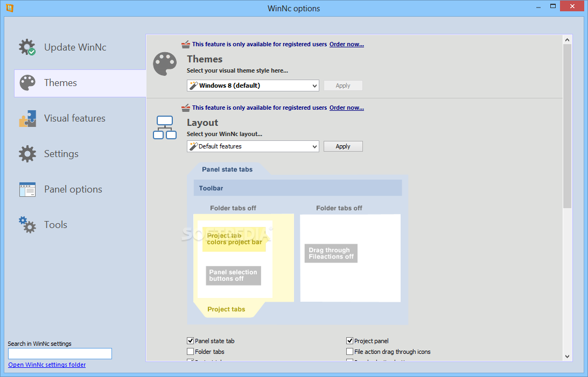Click the WinNc app icon in title bar
The image size is (588, 377).
(x=10, y=8)
